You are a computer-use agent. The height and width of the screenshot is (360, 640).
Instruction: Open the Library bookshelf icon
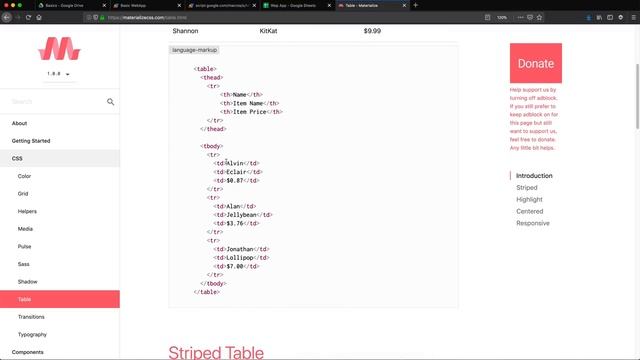[x=599, y=18]
